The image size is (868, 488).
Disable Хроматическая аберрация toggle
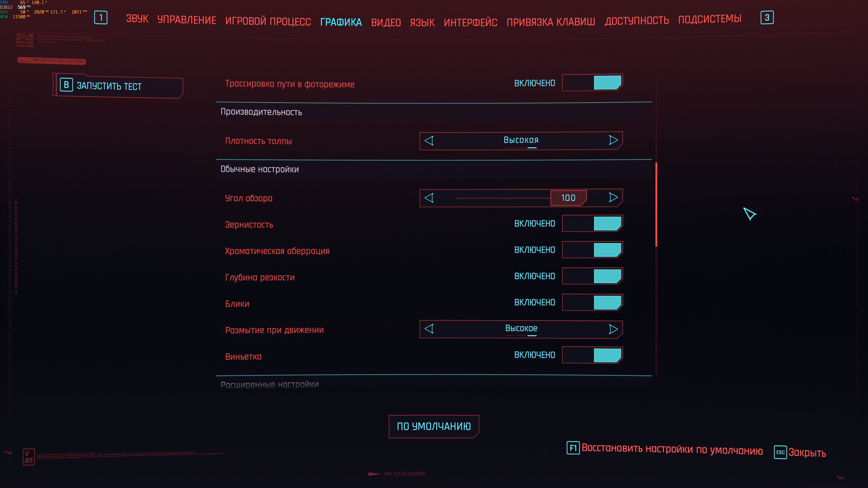tap(592, 250)
